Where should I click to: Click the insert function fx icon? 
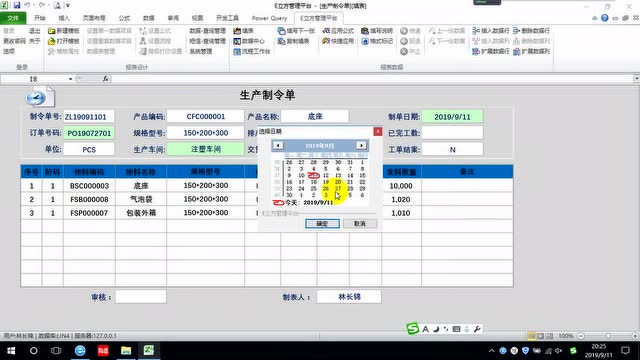point(105,79)
